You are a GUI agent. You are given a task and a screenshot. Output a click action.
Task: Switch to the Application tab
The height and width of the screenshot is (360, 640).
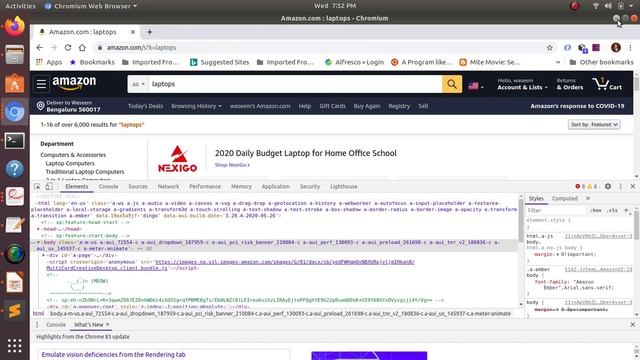[x=276, y=187]
